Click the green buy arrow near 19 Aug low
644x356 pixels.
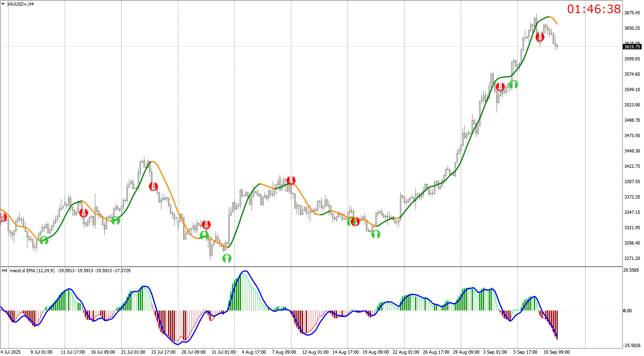pyautogui.click(x=376, y=234)
